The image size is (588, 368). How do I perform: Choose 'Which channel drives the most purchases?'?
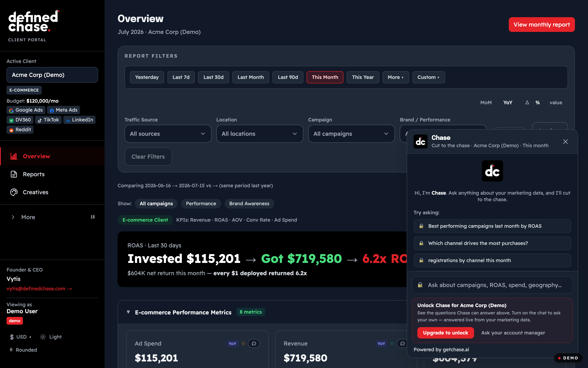coord(492,243)
